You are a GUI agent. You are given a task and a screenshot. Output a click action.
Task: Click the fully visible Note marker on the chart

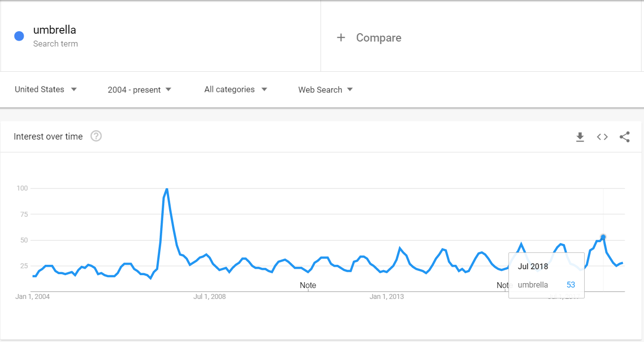pos(308,285)
